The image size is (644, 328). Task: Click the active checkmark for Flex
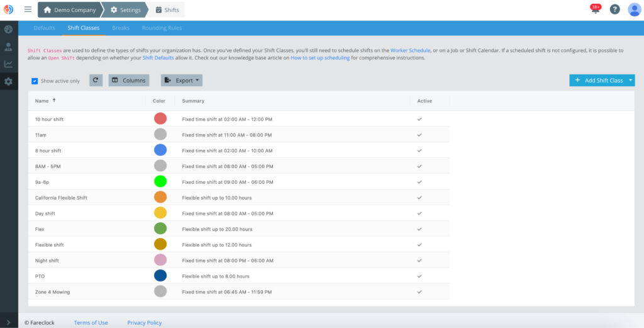click(419, 229)
